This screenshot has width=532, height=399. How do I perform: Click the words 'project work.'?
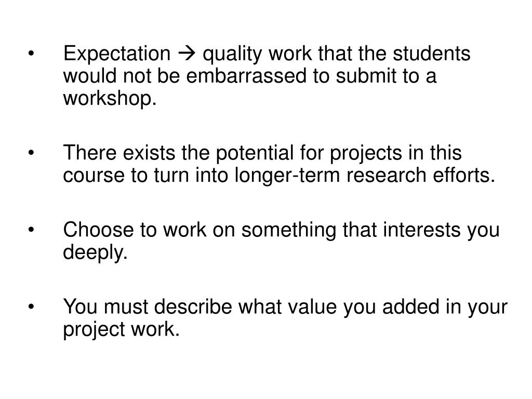click(x=122, y=330)
